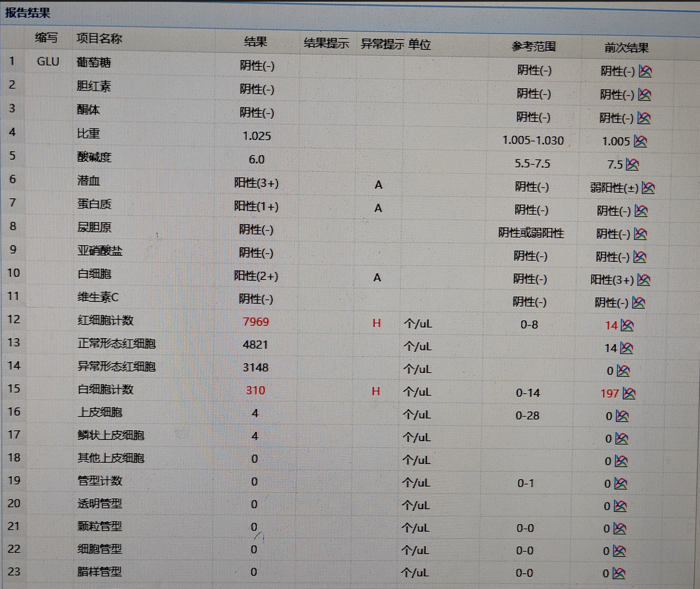Screen dimensions: 700x589
Task: Open trend chart icon for 管型计数 row
Action: click(x=621, y=483)
